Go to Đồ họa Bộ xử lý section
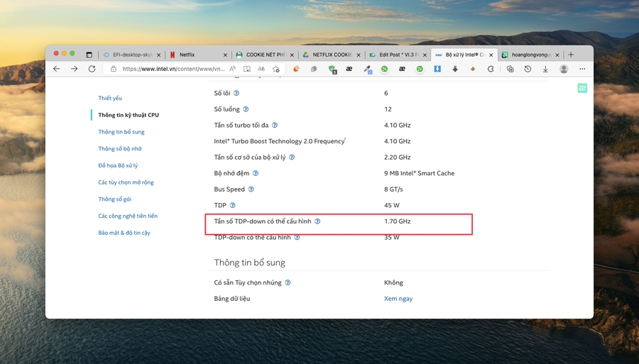This screenshot has width=639, height=364. point(118,166)
